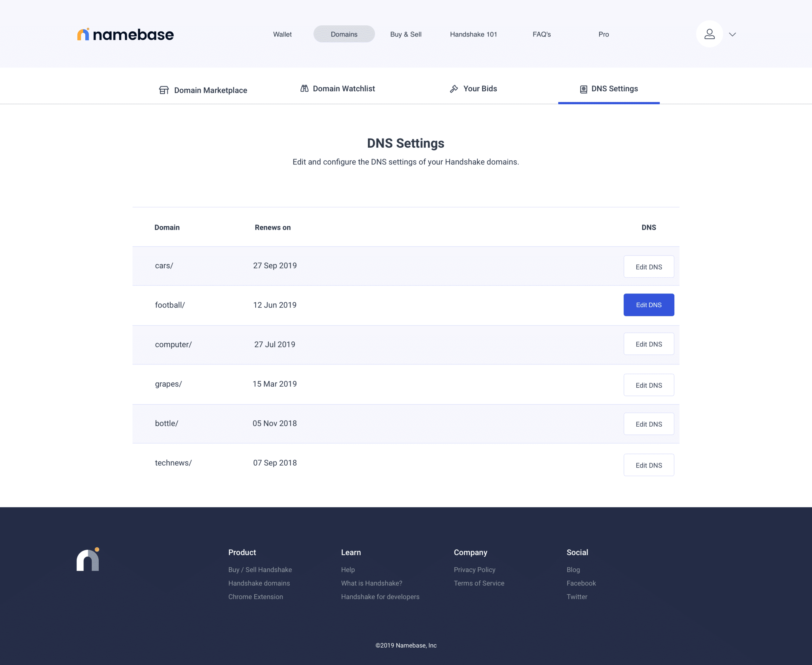Open Buy / Sell Handshake footer link

click(260, 570)
